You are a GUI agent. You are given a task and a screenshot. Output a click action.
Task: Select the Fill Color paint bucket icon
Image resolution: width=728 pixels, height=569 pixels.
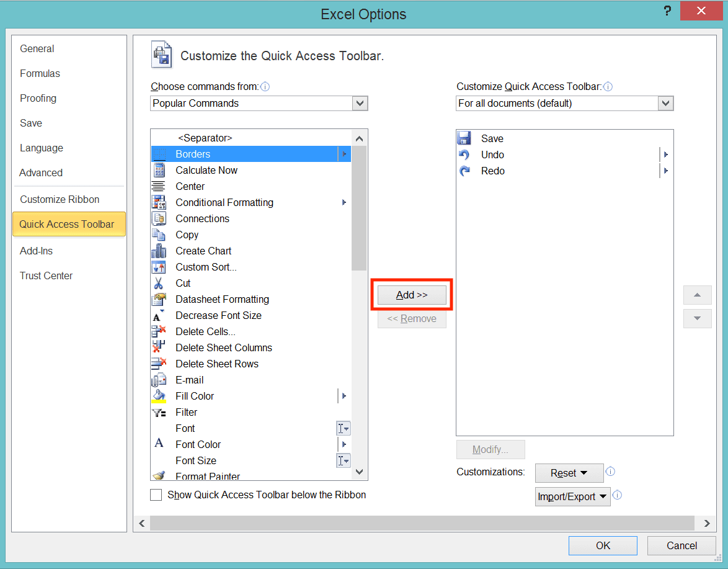160,396
